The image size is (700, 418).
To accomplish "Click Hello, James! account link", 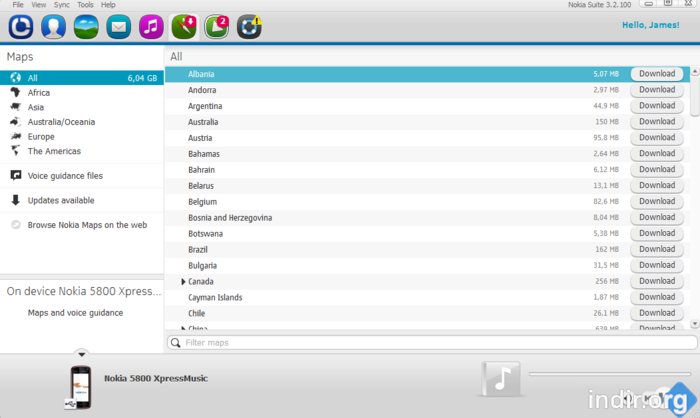I will coord(650,25).
